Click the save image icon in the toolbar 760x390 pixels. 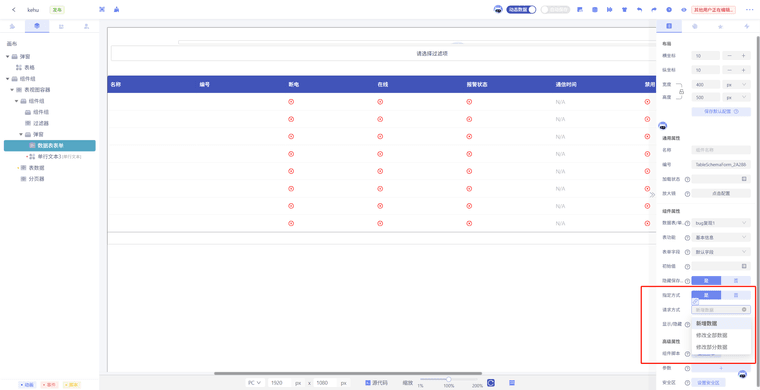[580, 9]
